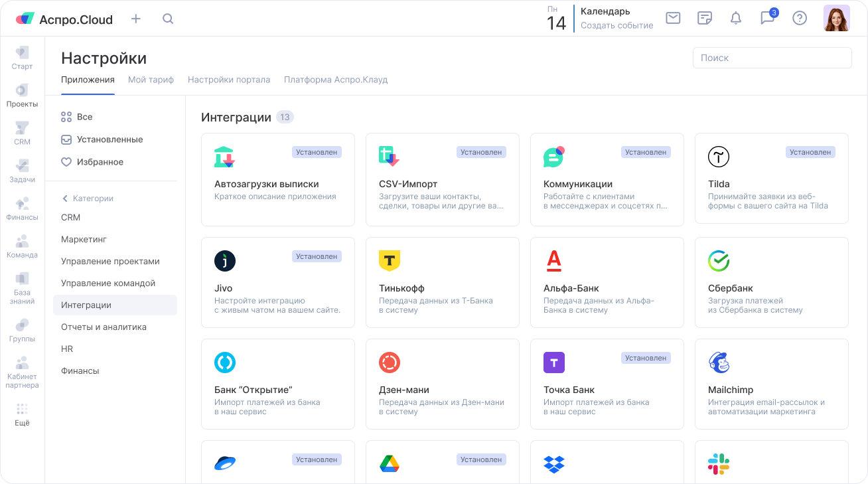Image resolution: width=868 pixels, height=484 pixels.
Task: Go to Финансы in left sidebar
Action: 22,208
